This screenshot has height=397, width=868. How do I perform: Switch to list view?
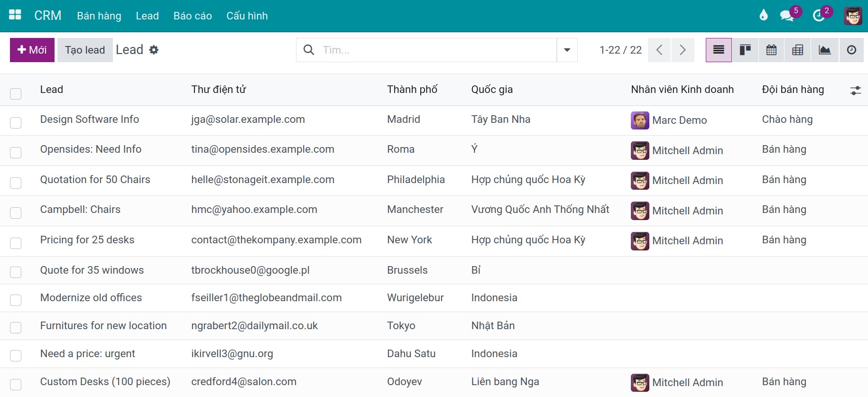(x=719, y=50)
